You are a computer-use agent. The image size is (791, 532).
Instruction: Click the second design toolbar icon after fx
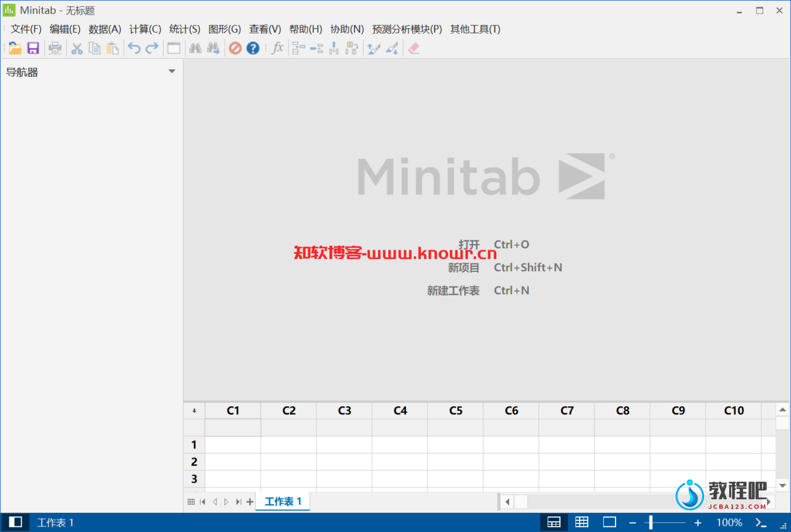coord(317,48)
